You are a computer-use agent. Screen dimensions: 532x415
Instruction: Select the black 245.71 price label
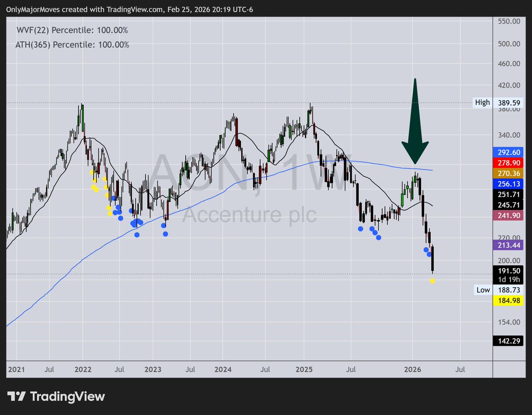(x=508, y=205)
